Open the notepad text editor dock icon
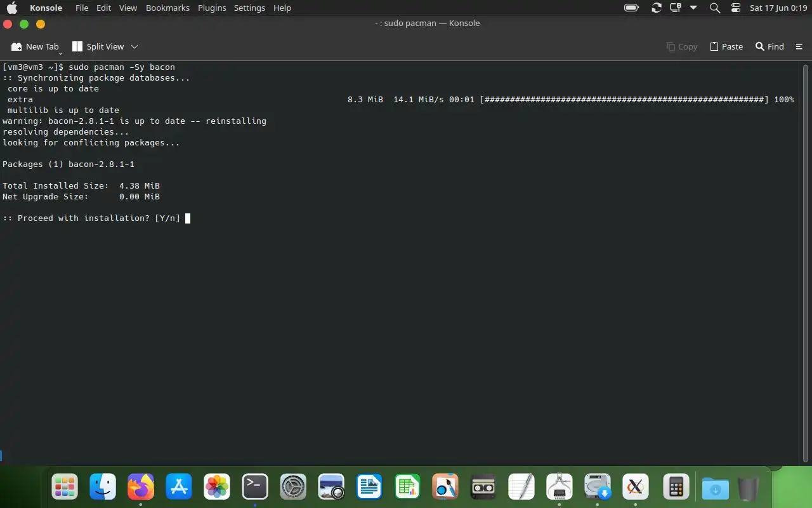Screen dimensions: 812x508 (521, 487)
